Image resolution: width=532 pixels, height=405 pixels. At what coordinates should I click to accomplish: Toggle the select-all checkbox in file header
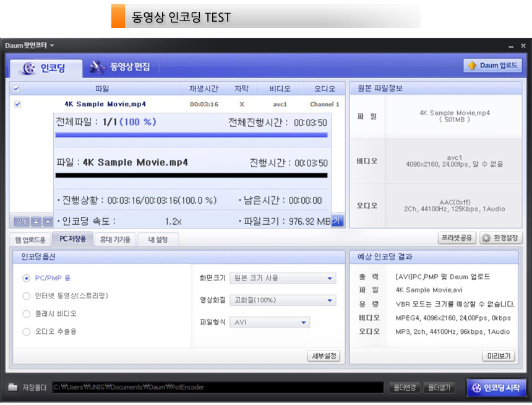[17, 89]
